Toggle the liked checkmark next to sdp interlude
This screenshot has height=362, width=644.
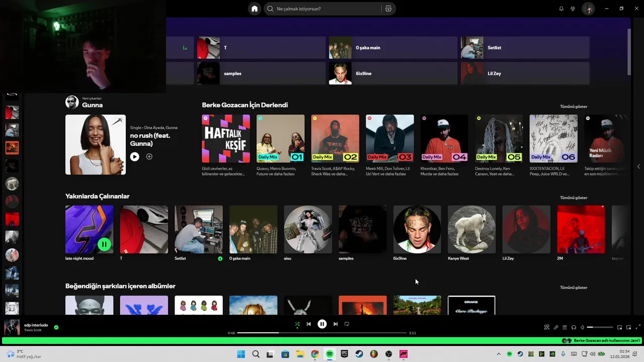point(56,327)
